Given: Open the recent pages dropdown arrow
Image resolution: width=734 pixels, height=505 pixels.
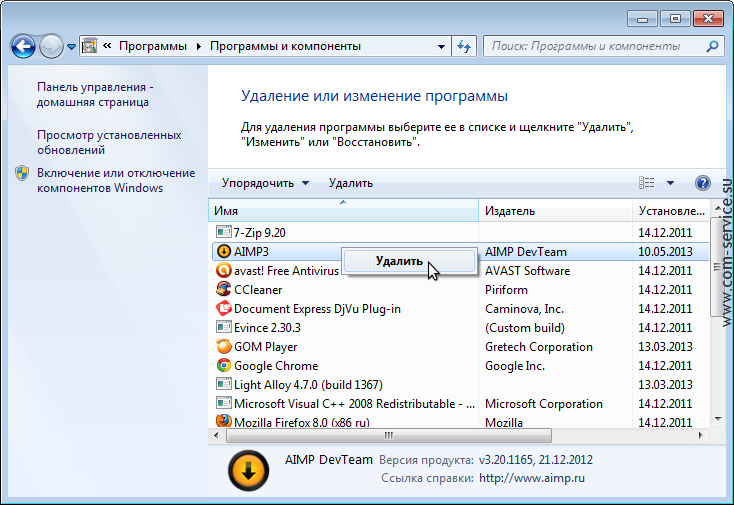Looking at the screenshot, I should click(x=71, y=47).
